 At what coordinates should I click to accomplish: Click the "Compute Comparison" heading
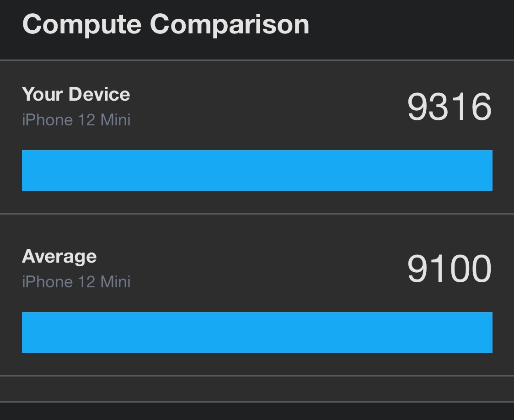[x=166, y=25]
